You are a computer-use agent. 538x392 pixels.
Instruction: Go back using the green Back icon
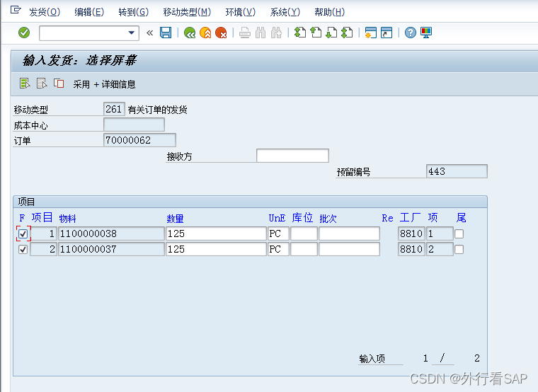pos(190,33)
